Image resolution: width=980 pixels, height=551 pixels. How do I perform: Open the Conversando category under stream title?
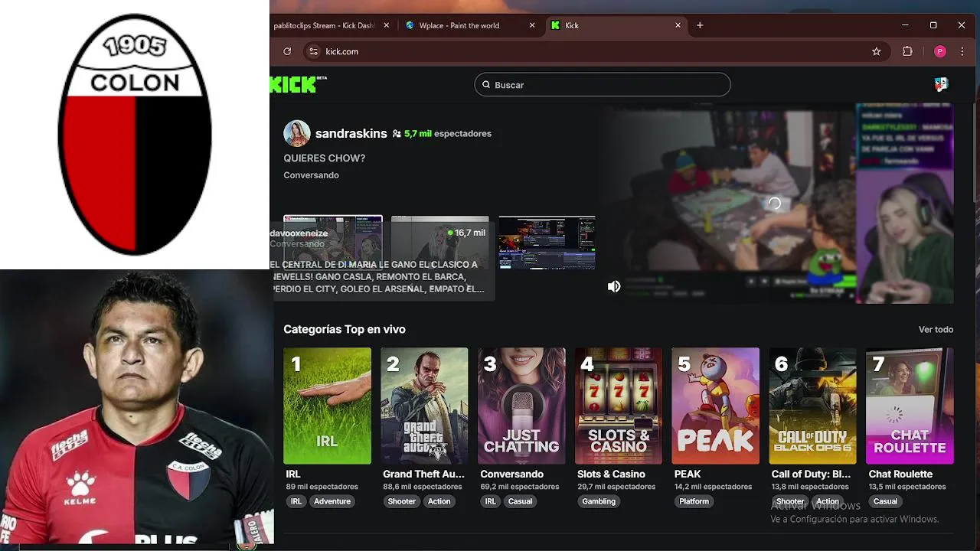pos(311,175)
